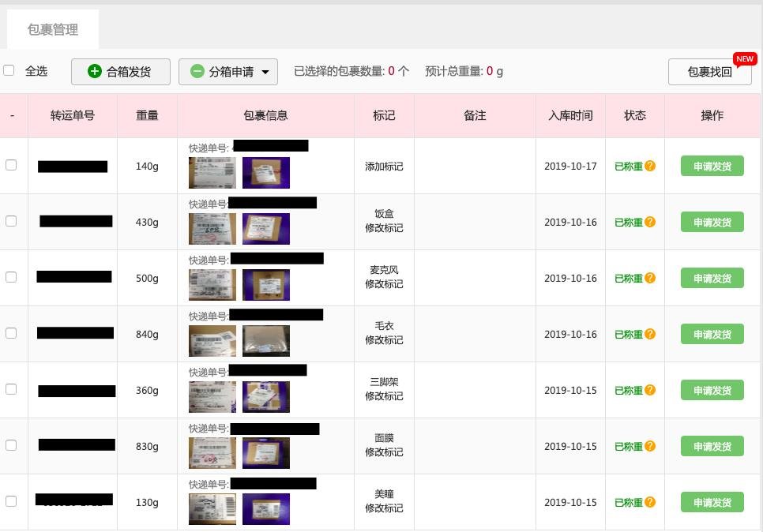This screenshot has height=532, width=763.
Task: Click the green plus icon on 合箱发货
Action: coord(94,71)
